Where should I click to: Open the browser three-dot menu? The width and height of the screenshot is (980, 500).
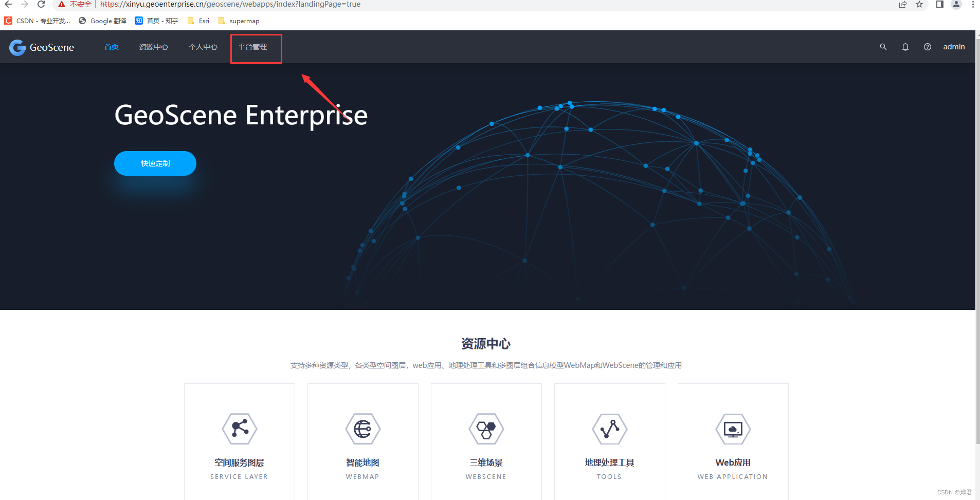coord(973,4)
